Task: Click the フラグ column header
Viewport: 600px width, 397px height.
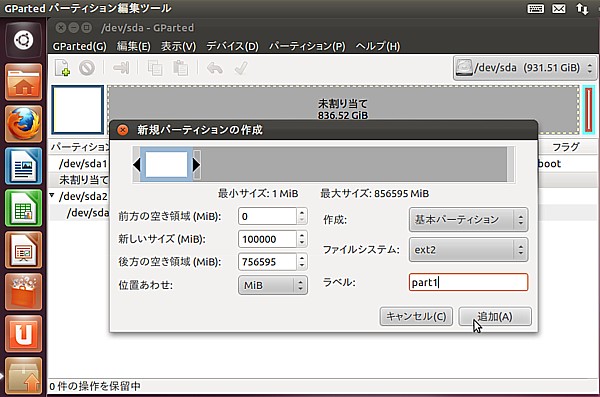Action: point(566,147)
